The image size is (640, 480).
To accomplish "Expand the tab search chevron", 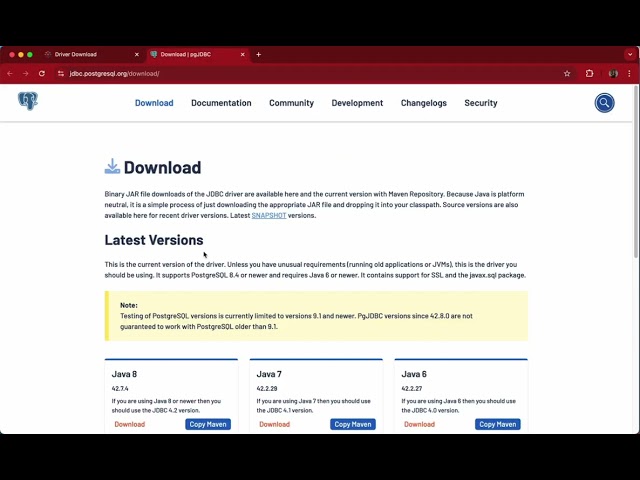I will coord(630,54).
